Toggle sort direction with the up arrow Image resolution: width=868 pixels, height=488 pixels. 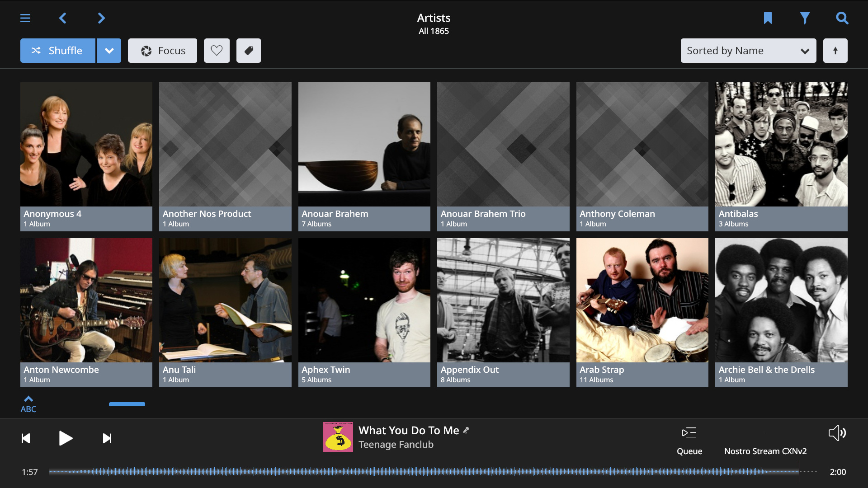[835, 51]
